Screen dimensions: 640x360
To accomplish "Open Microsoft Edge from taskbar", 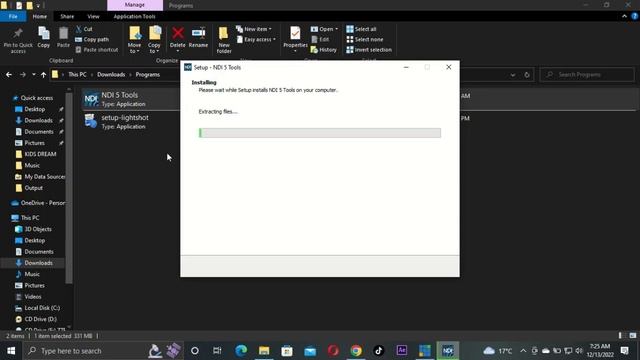I will [241, 351].
